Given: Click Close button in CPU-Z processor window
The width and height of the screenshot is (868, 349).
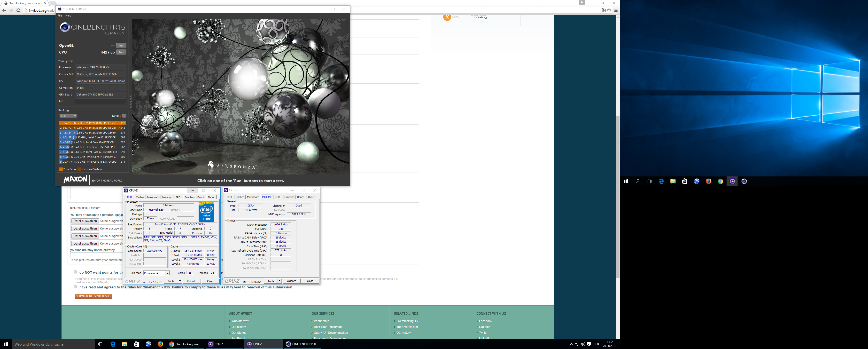Looking at the screenshot, I should 210,281.
